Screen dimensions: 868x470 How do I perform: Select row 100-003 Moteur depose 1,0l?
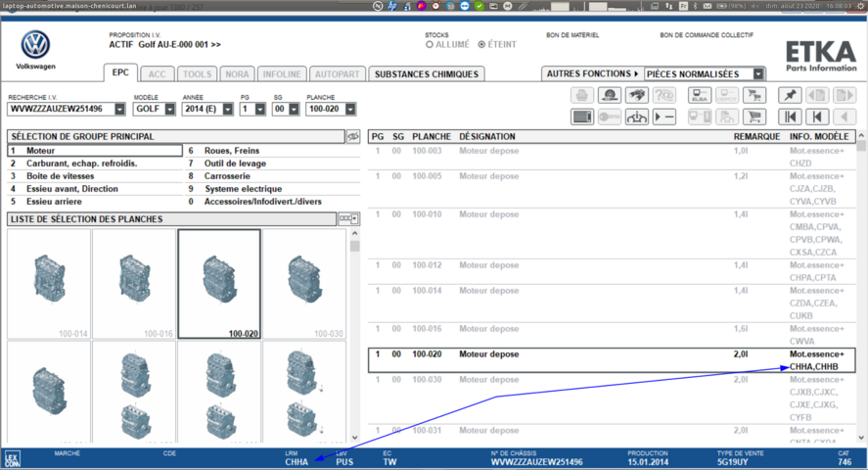(612, 157)
